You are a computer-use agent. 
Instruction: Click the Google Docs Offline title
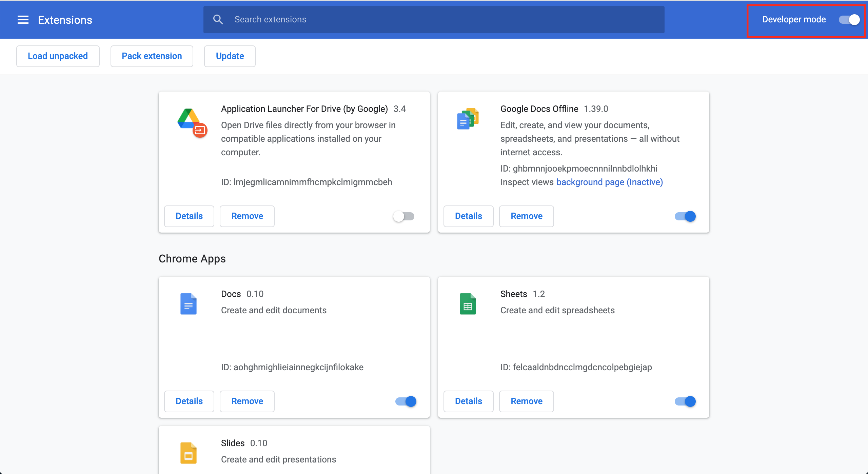click(539, 109)
